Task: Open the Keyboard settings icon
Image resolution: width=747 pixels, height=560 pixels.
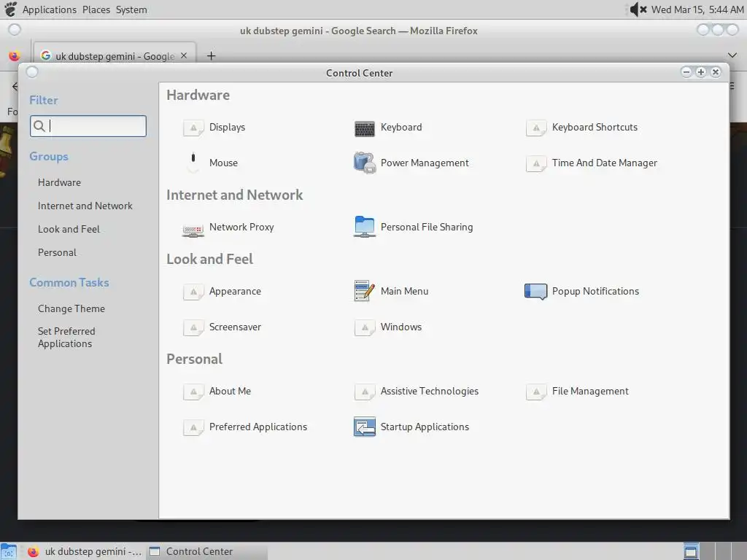Action: coord(365,128)
